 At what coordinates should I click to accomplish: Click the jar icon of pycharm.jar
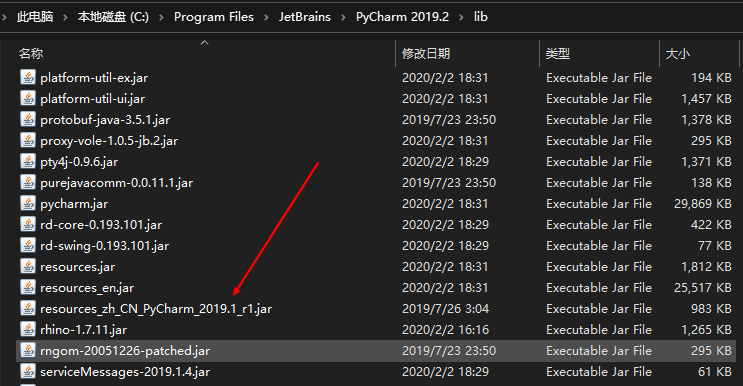coord(28,203)
